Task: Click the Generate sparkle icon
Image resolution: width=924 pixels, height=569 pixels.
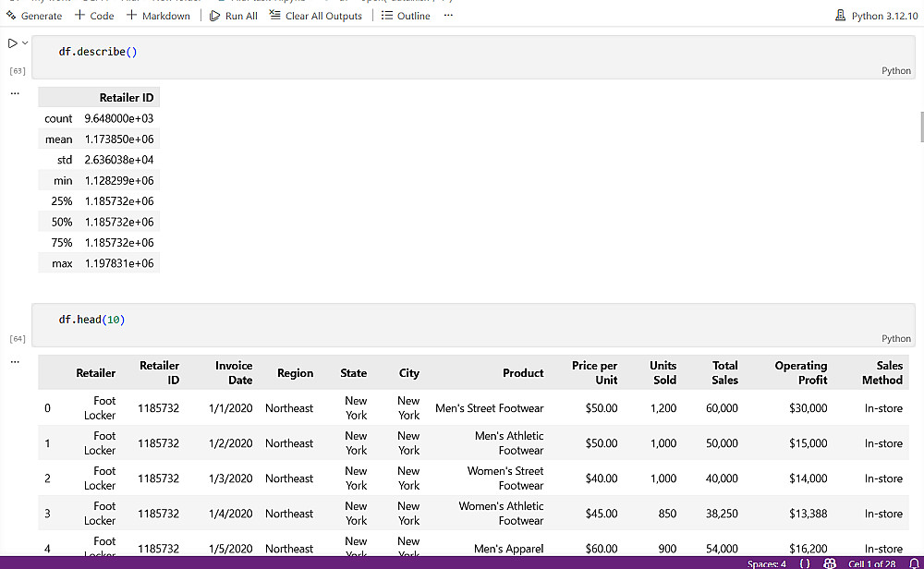Action: point(11,16)
